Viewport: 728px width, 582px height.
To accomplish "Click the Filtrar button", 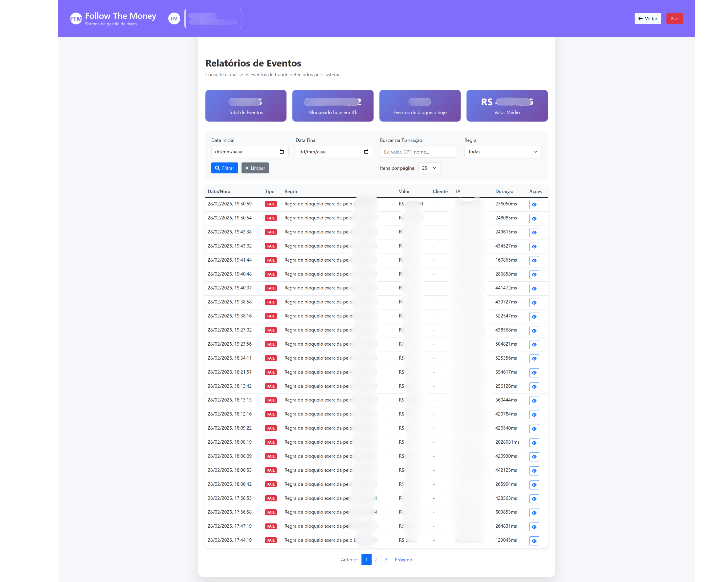I will 224,168.
